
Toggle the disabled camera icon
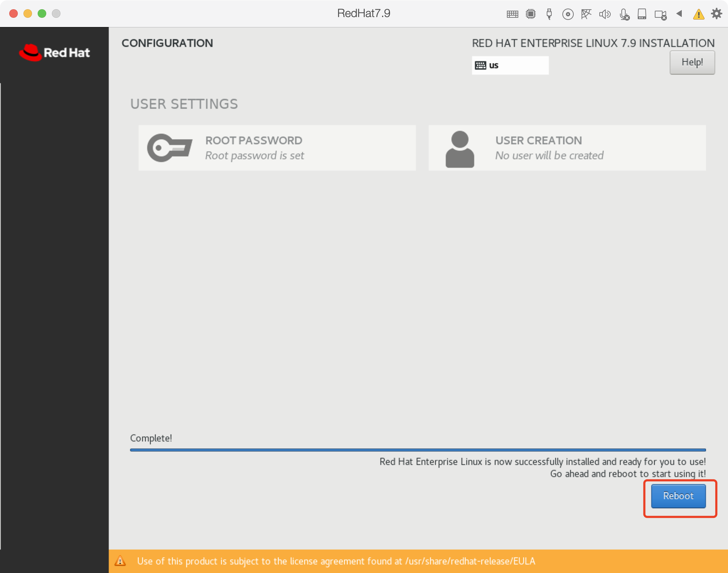click(x=660, y=15)
